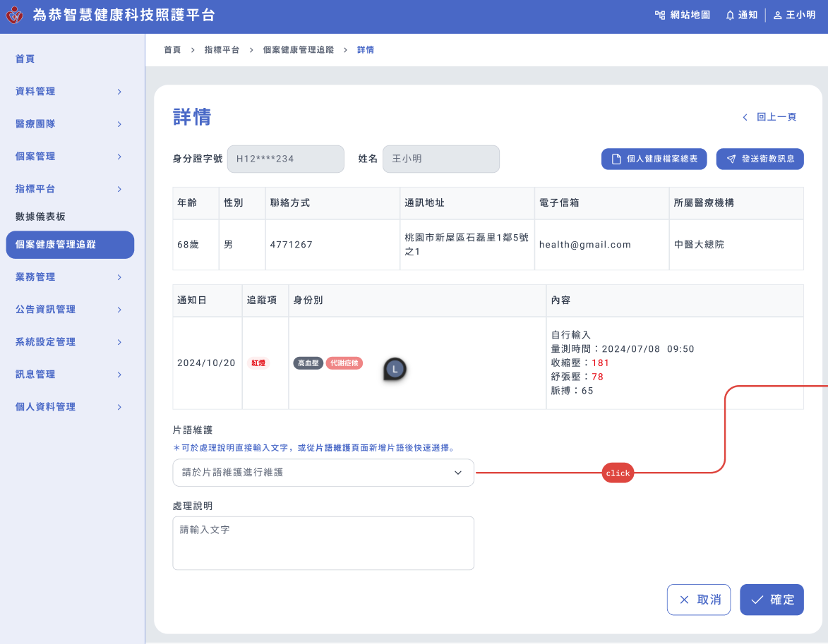Expand the 資料管理 sidebar menu
This screenshot has height=644, width=828.
click(68, 92)
